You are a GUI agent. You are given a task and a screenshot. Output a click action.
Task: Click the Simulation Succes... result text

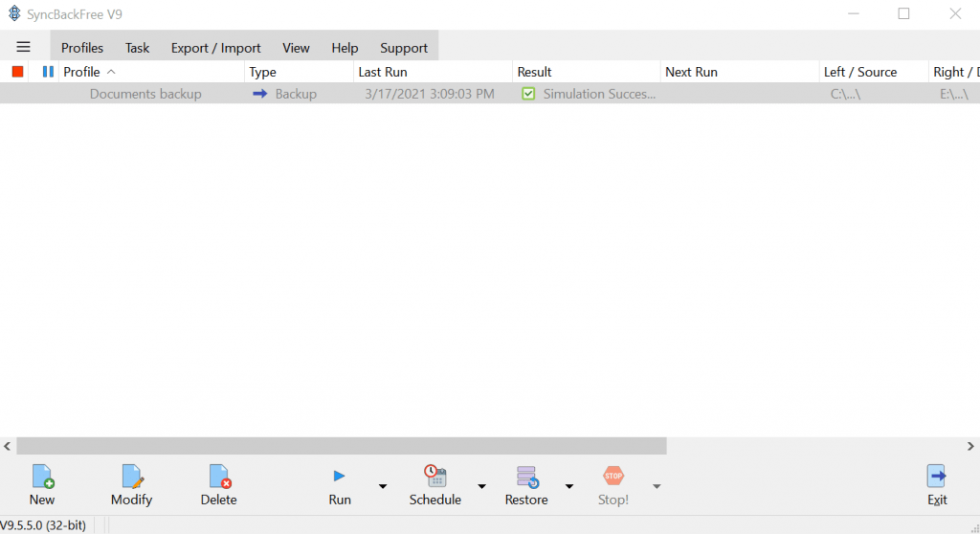(x=599, y=94)
